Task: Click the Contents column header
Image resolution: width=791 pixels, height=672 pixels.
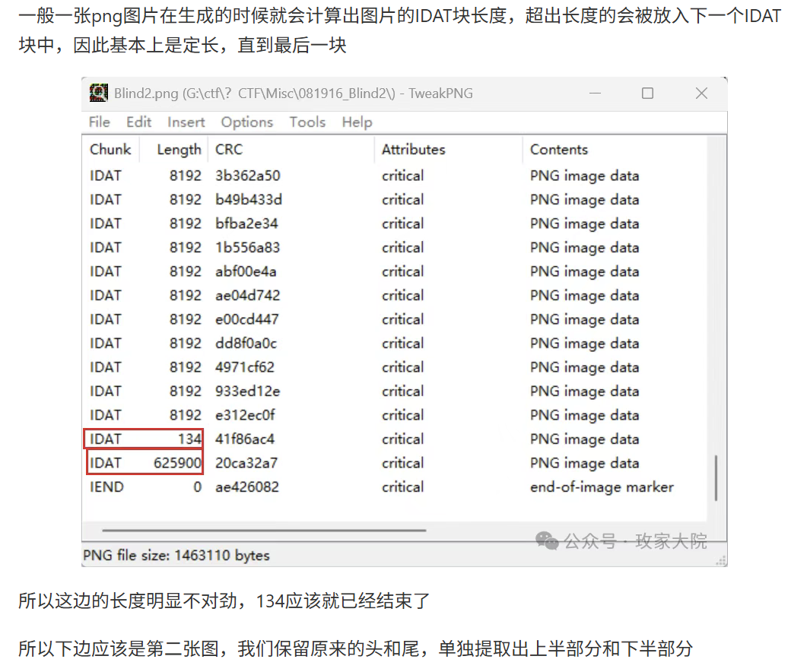Action: tap(559, 150)
